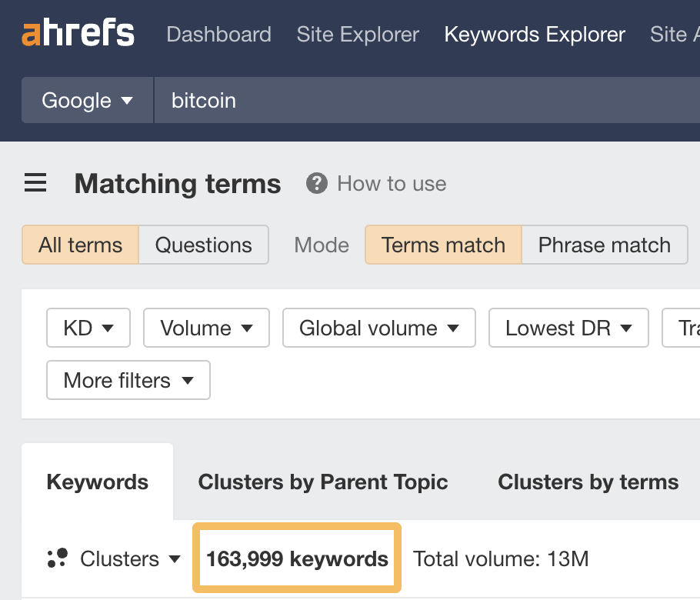Click the How to use link
Viewport: 700px width, 600px height.
(x=392, y=184)
